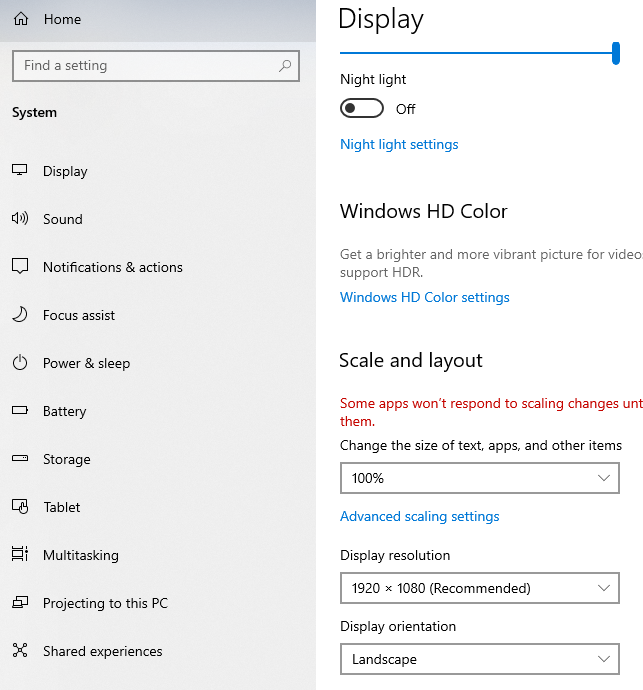This screenshot has width=643, height=690.
Task: Open Night light settings link
Action: pyautogui.click(x=399, y=144)
